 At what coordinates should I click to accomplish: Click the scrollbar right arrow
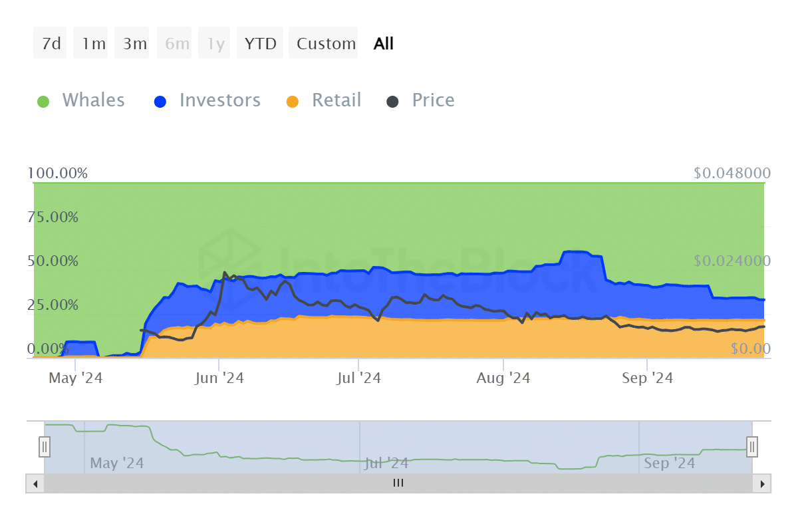763,483
